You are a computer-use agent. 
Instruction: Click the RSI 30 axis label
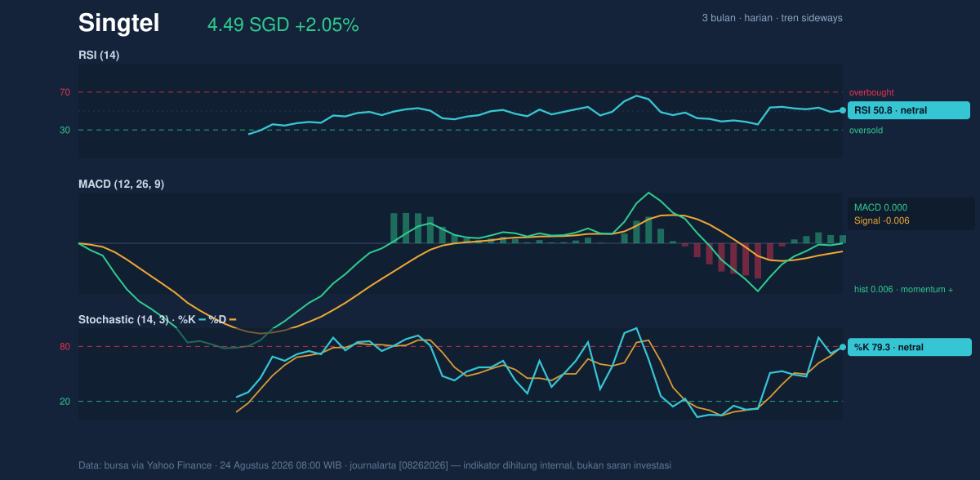[65, 130]
